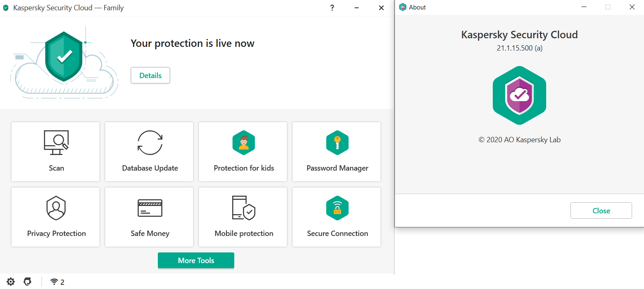Viewport: 644px width, 289px height.
Task: Click the Safe Money label
Action: 150,233
